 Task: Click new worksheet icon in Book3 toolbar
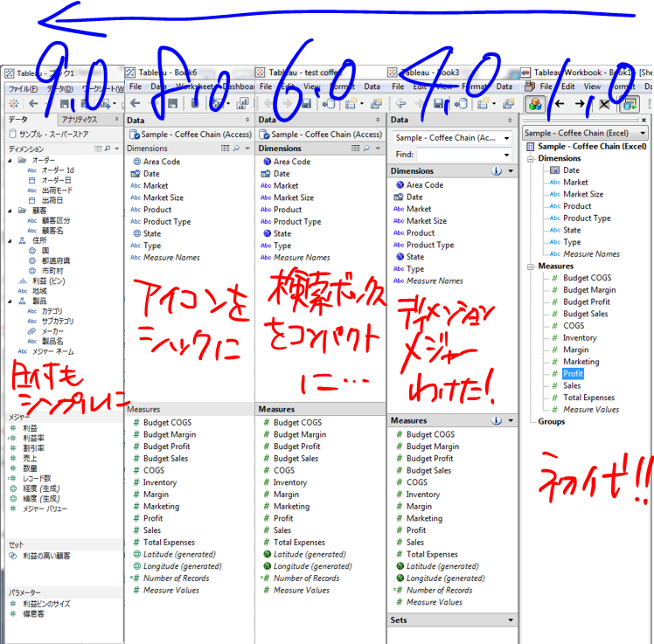[x=483, y=103]
